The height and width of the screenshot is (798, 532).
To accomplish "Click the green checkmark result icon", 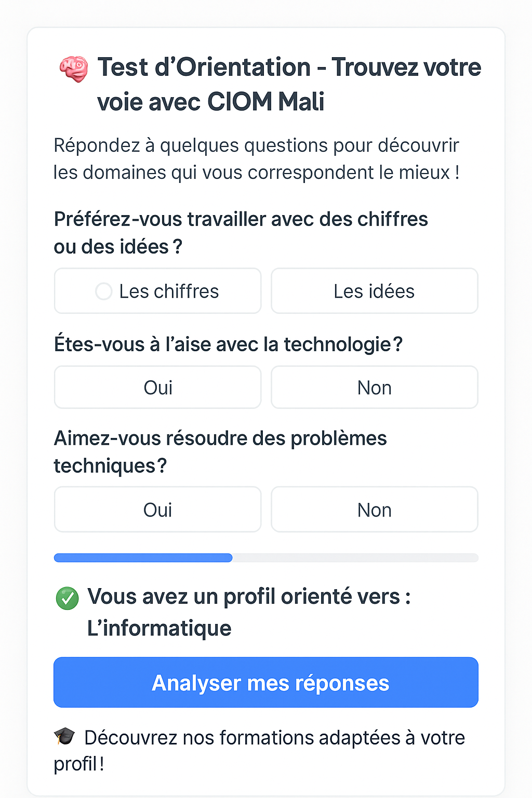I will [67, 598].
